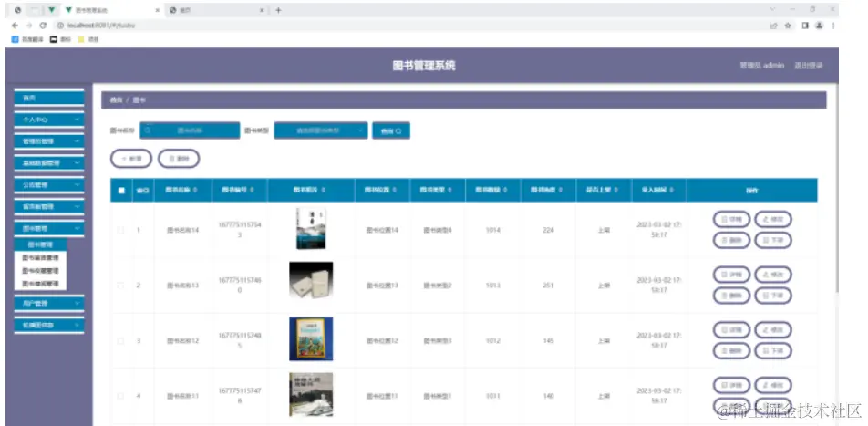Viewport: 868px width, 426px height.
Task: Click the page's vertical scrollbar
Action: coord(836,188)
